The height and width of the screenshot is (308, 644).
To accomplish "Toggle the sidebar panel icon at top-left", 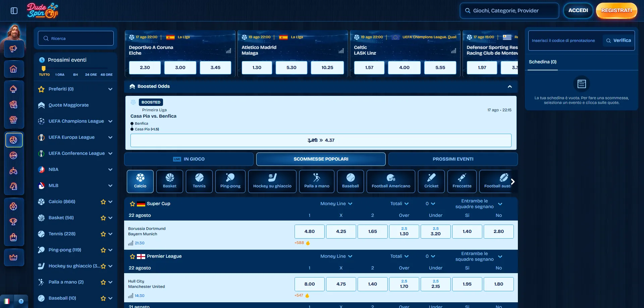I will point(14,11).
